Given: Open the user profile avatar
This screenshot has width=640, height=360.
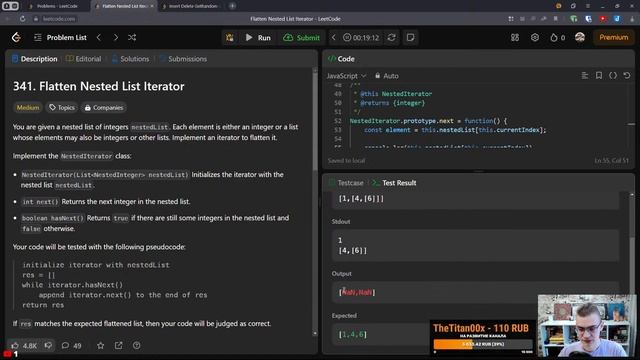Looking at the screenshot, I should [580, 38].
